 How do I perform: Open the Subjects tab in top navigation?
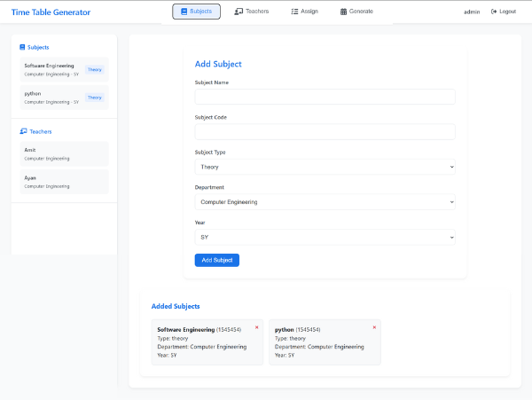click(x=196, y=12)
